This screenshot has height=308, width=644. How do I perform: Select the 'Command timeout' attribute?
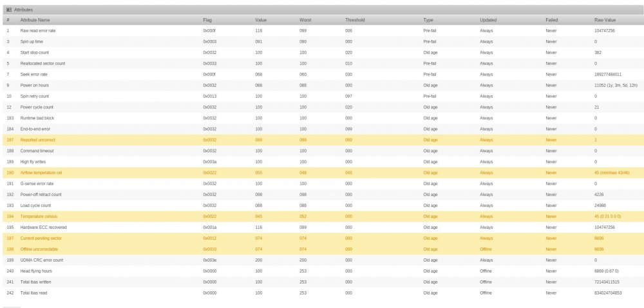coord(37,151)
